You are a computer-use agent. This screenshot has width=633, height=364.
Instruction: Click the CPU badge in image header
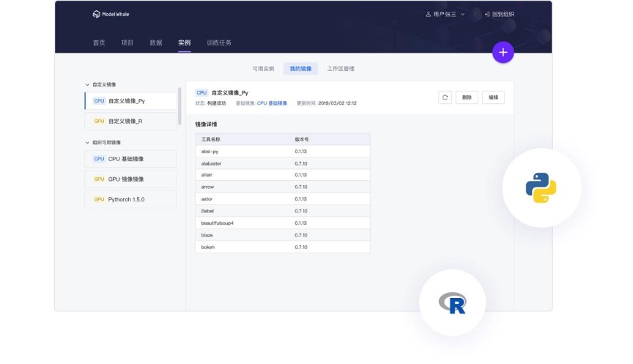coord(201,93)
